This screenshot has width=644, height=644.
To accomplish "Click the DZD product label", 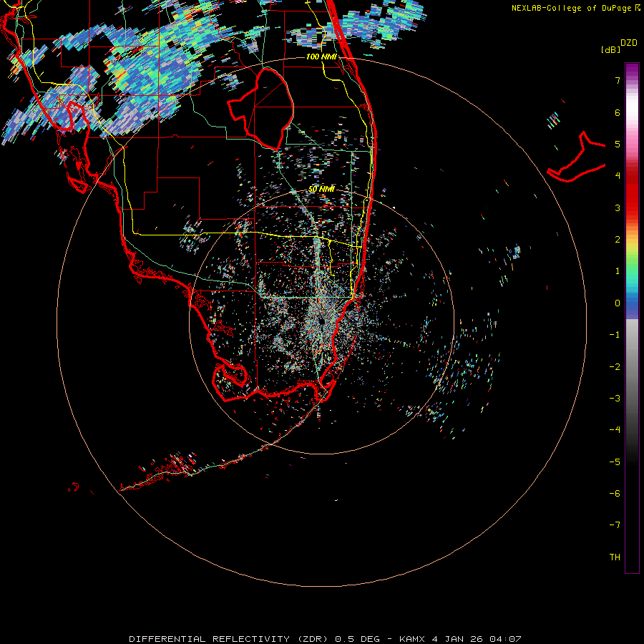I will click(629, 43).
